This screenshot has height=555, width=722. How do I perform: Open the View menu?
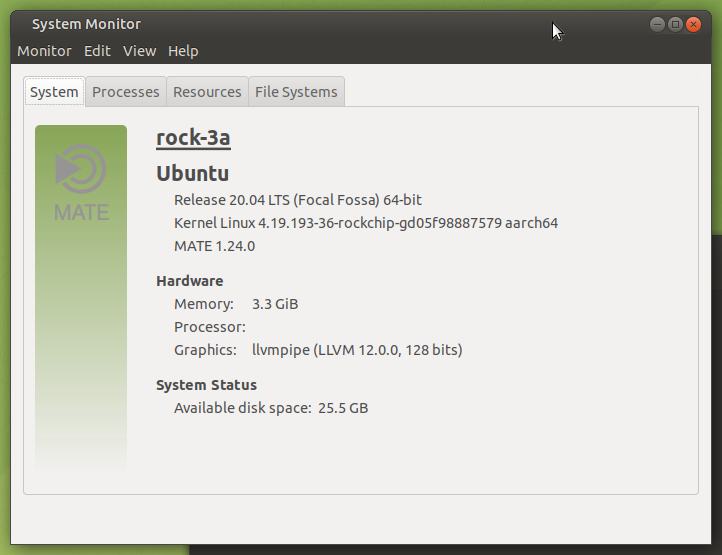point(140,51)
